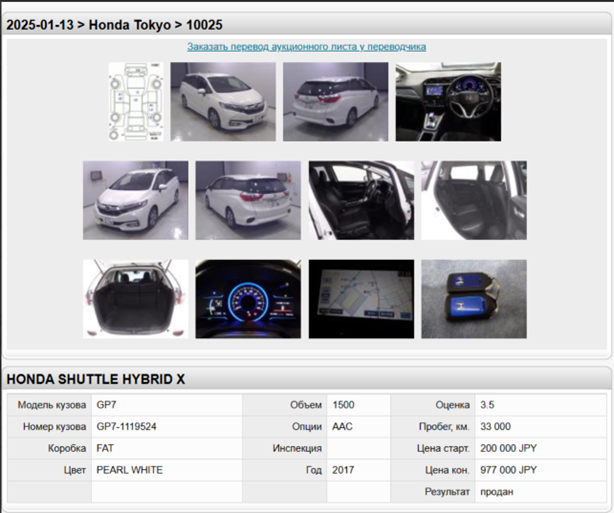Viewport: 614px width, 513px height.
Task: Open the auction sheet diagram thumbnail
Action: pos(136,101)
